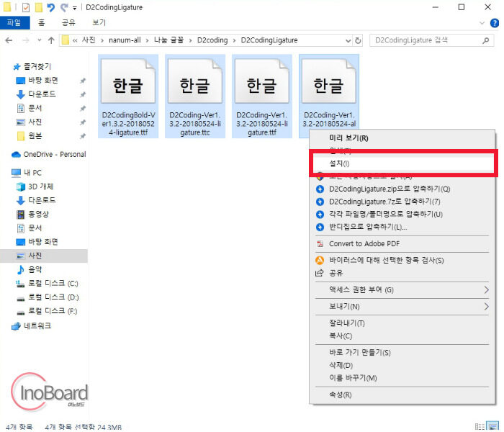
Task: Open 동영상 folder under 내 PC
Action: point(38,214)
